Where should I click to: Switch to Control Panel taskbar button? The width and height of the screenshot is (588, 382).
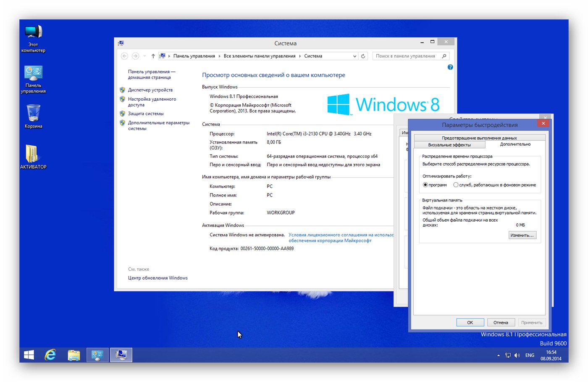tap(97, 355)
